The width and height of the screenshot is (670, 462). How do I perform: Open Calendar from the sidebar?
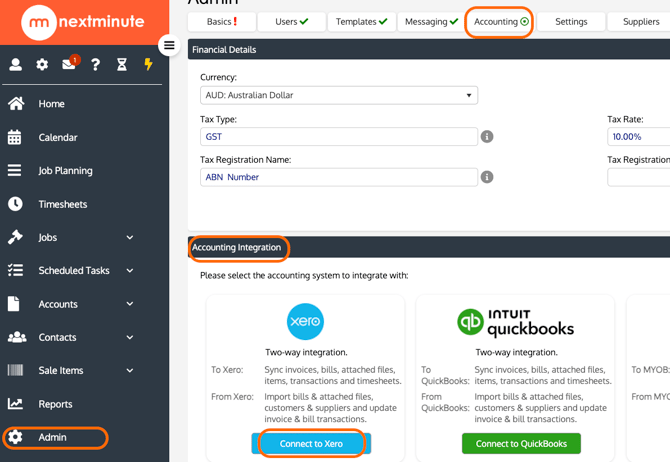coord(57,137)
